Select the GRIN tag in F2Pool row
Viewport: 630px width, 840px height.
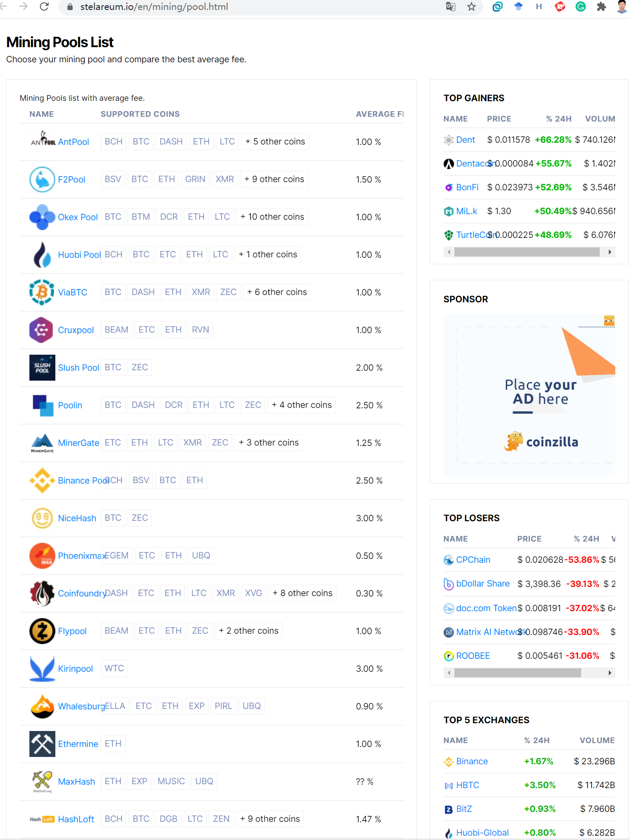coord(195,180)
